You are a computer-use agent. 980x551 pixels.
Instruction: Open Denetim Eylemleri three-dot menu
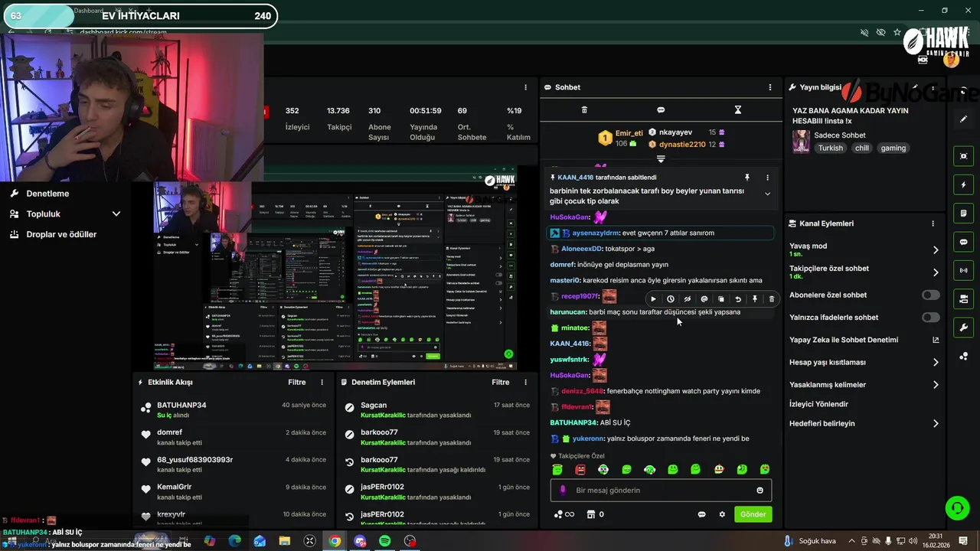click(525, 382)
